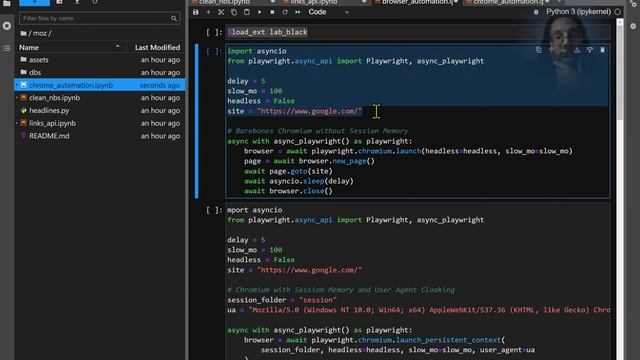Click the debugger bug icon near kernel name

536,12
